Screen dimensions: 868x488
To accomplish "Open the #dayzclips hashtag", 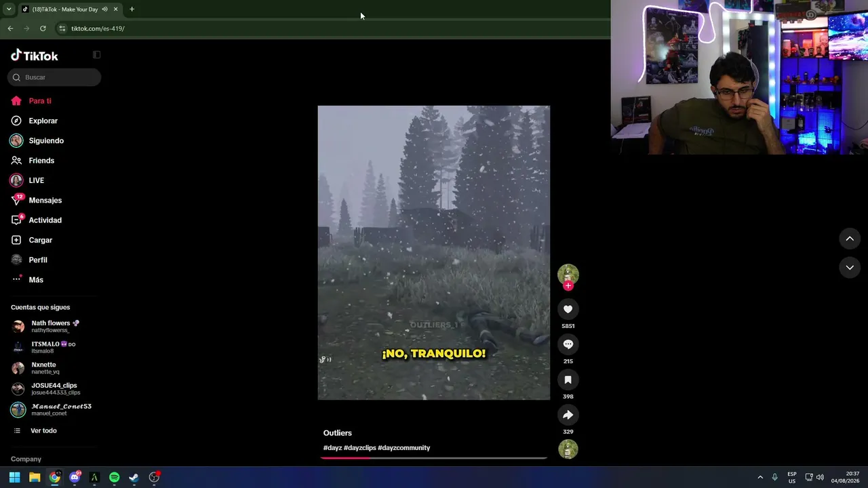I will tap(360, 448).
